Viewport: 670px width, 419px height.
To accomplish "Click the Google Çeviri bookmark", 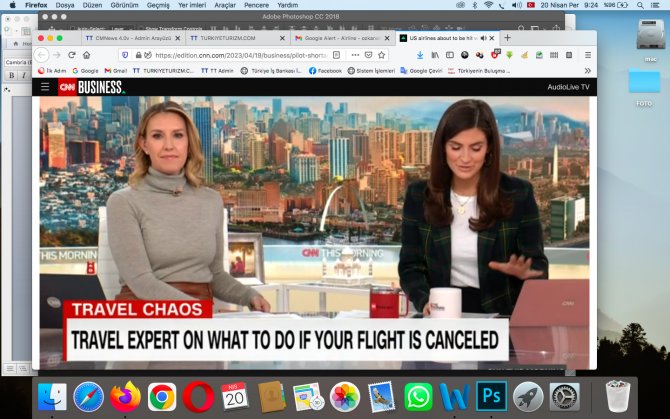I will click(426, 71).
